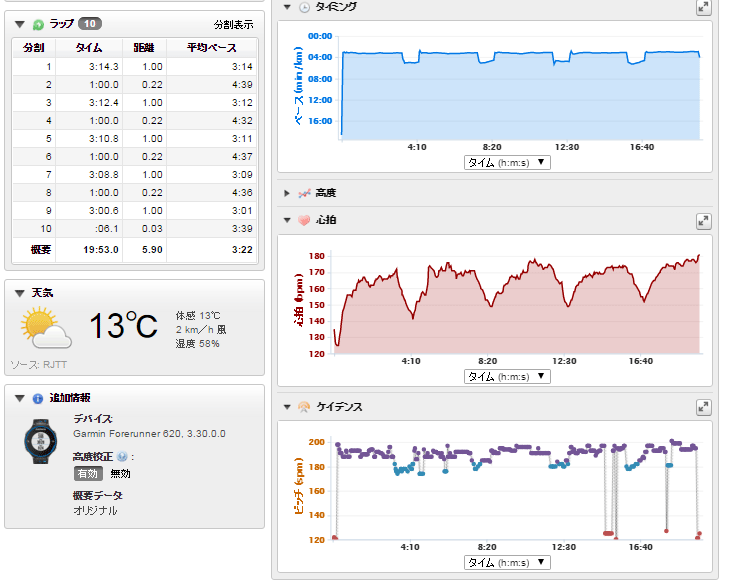Select lap 1 time 3:14.3
Image resolution: width=729 pixels, height=586 pixels.
[104, 67]
